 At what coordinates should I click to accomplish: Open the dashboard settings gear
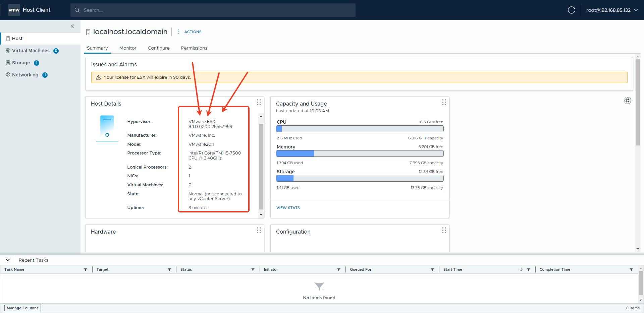pyautogui.click(x=628, y=101)
